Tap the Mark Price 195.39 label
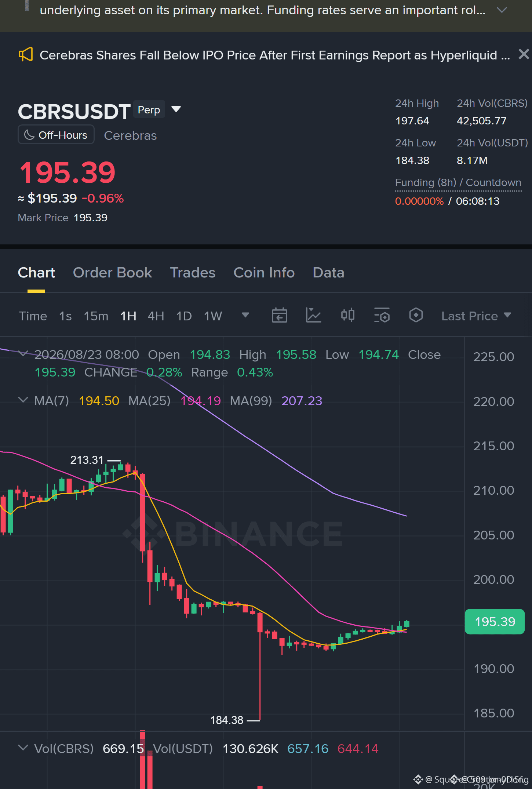The image size is (532, 789). [63, 218]
